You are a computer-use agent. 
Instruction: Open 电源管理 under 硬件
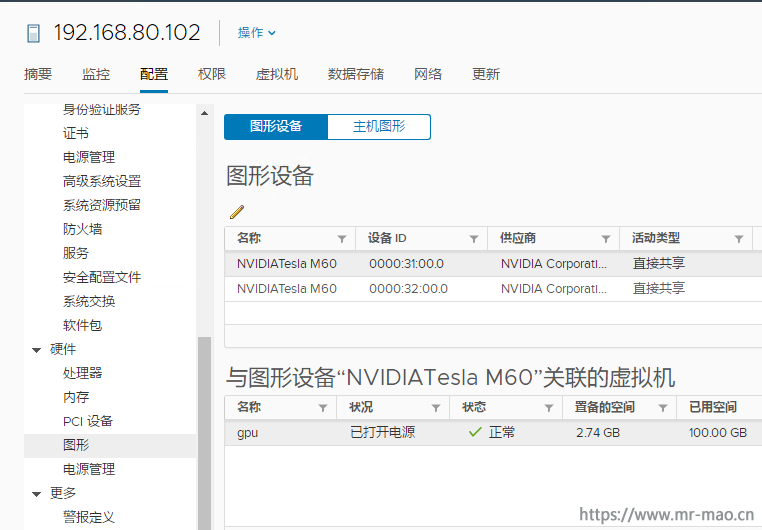coord(89,469)
